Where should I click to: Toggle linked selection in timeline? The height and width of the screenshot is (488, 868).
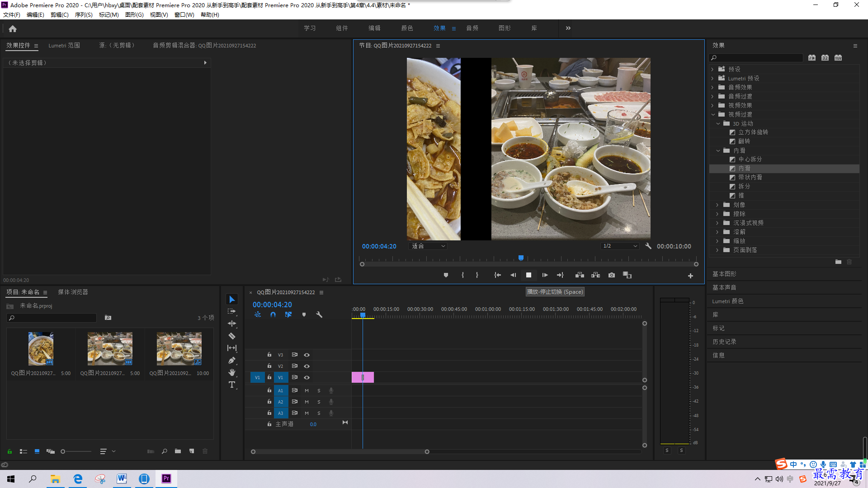coord(288,314)
